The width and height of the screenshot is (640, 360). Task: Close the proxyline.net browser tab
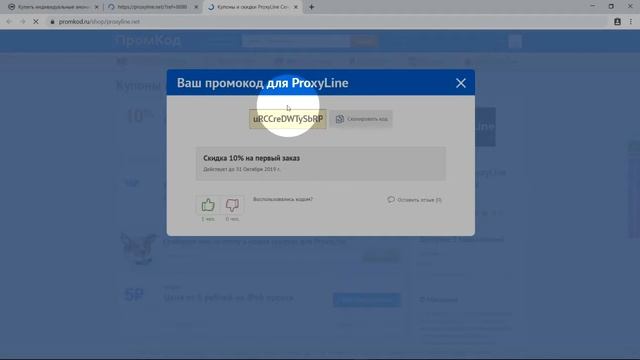196,7
